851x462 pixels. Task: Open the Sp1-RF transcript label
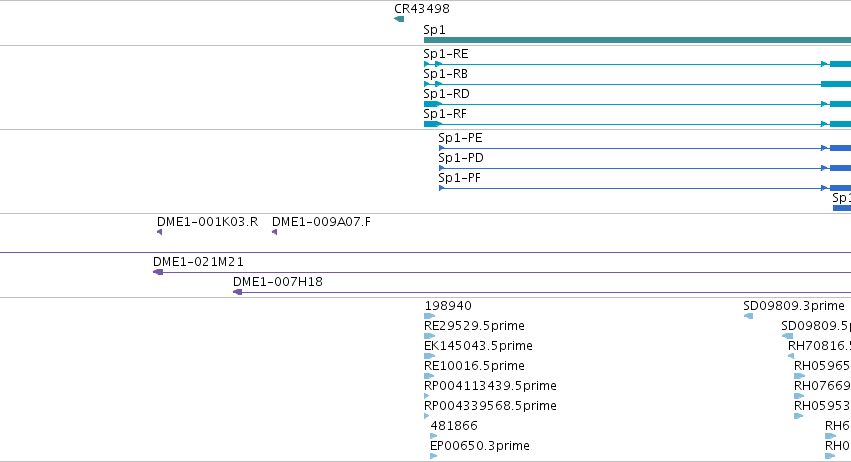coord(445,114)
